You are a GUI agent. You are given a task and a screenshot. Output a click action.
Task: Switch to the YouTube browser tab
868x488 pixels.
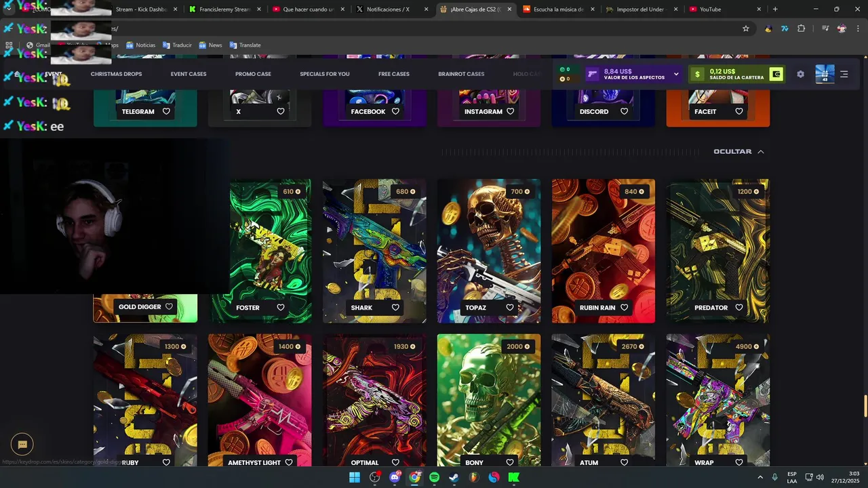coord(726,9)
